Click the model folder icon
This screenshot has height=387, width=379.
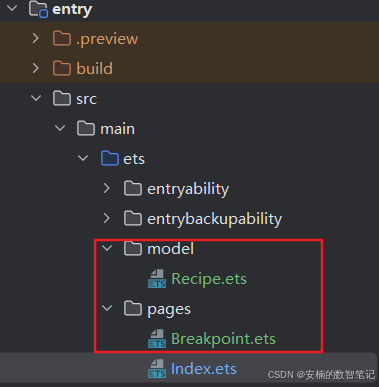[133, 248]
